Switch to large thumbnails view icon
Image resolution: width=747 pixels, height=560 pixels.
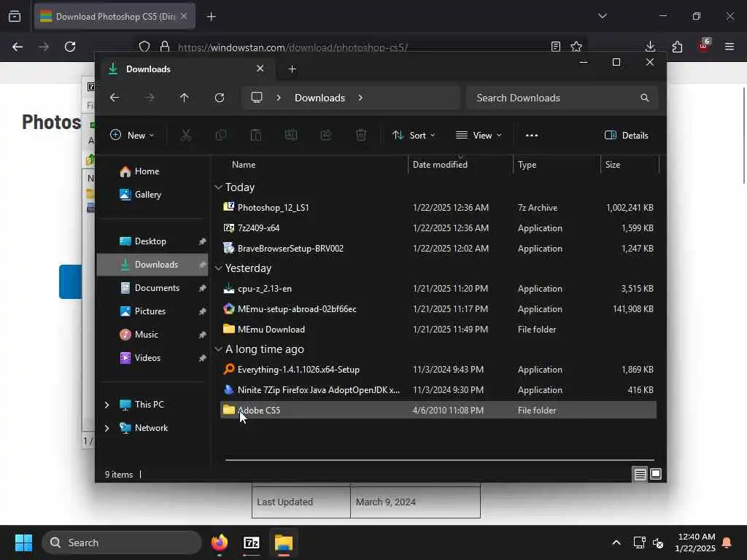(x=656, y=474)
